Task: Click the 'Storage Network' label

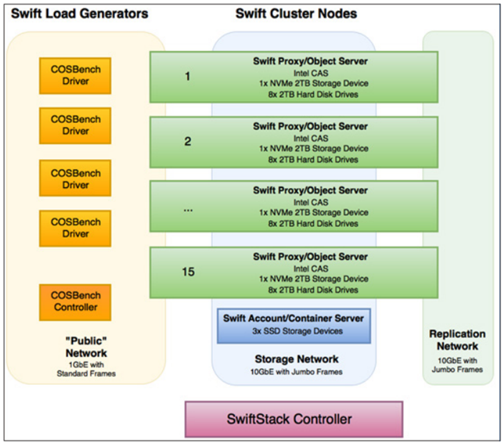Action: (x=296, y=359)
